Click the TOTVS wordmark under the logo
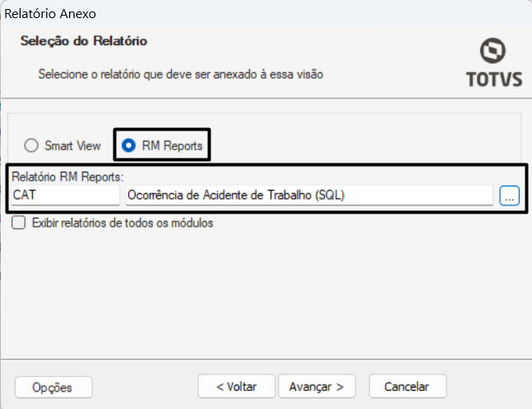 [x=494, y=80]
